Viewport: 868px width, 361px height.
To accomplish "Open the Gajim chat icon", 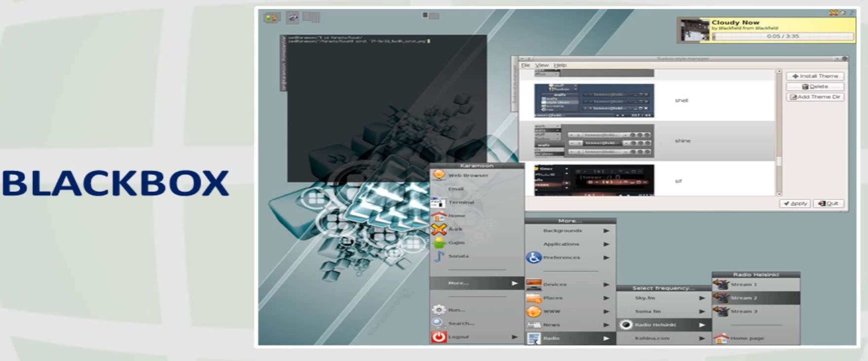I will (x=438, y=243).
